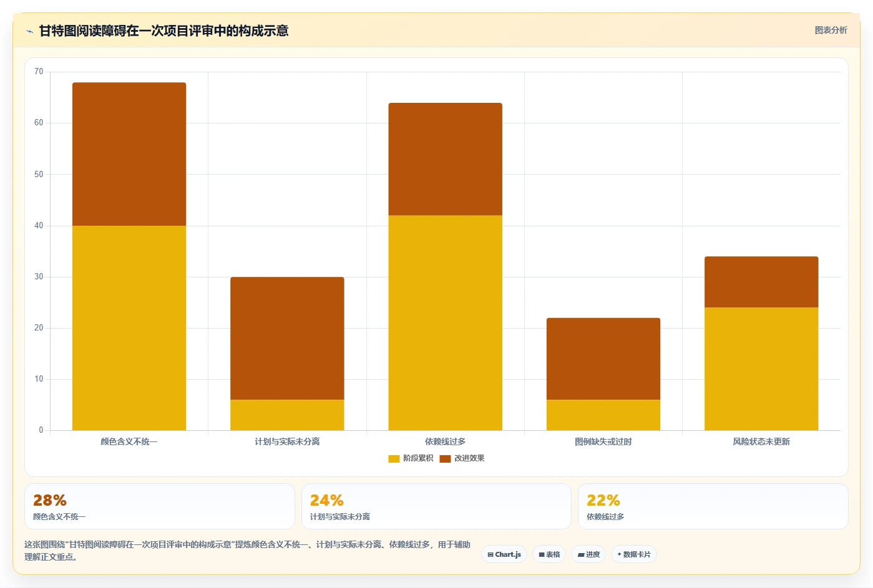Click yellow bar segment for 颜色含义不统一
The width and height of the screenshot is (873, 588).
129,328
